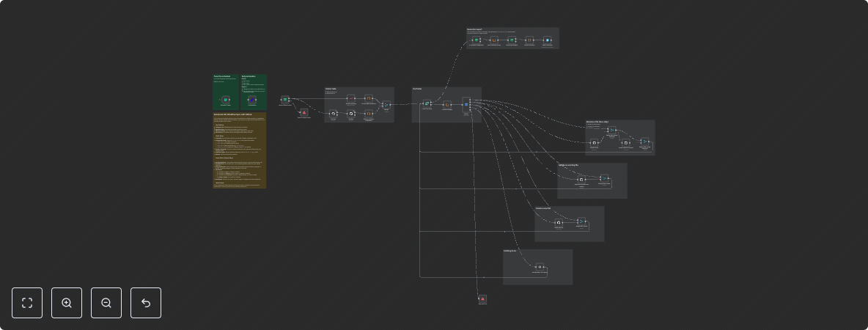Image resolution: width=868 pixels, height=330 pixels.
Task: Select the green compare node in the middle group
Action: pyautogui.click(x=427, y=103)
